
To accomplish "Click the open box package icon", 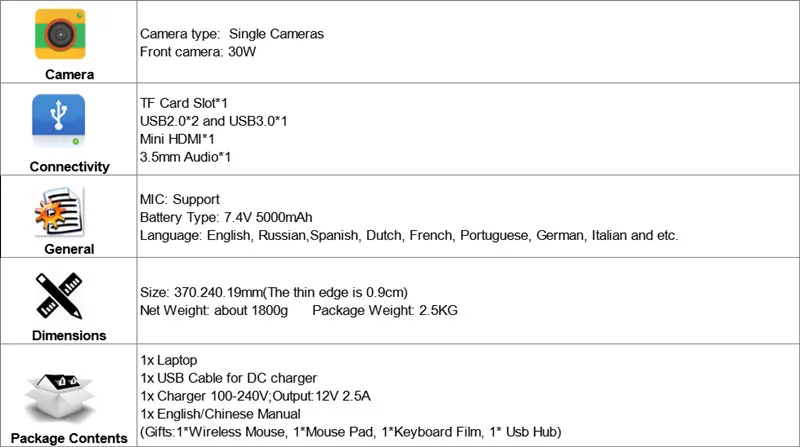I will coord(59,396).
